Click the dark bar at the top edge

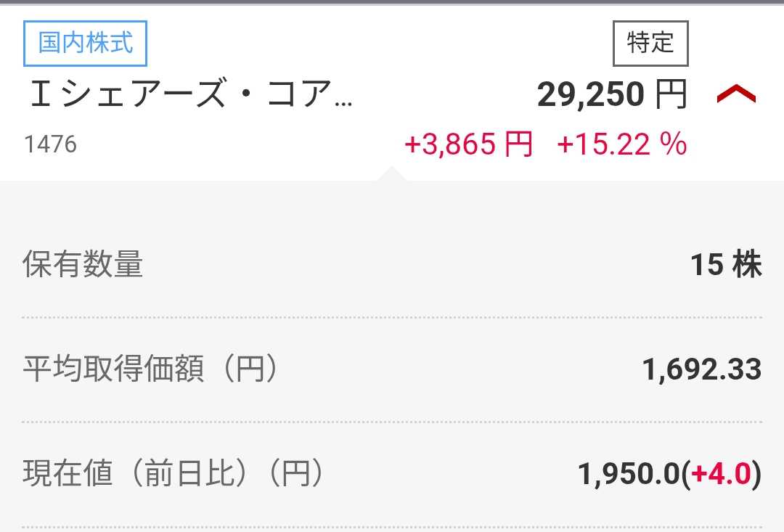coord(392,2)
